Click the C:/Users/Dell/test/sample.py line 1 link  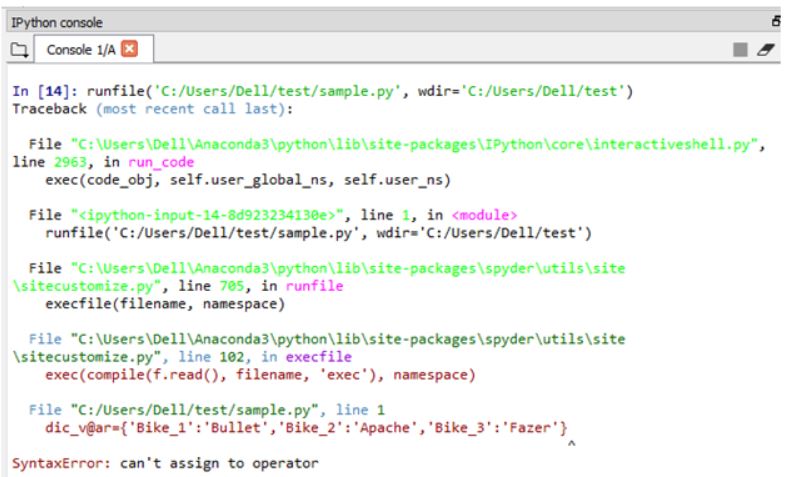coord(195,410)
